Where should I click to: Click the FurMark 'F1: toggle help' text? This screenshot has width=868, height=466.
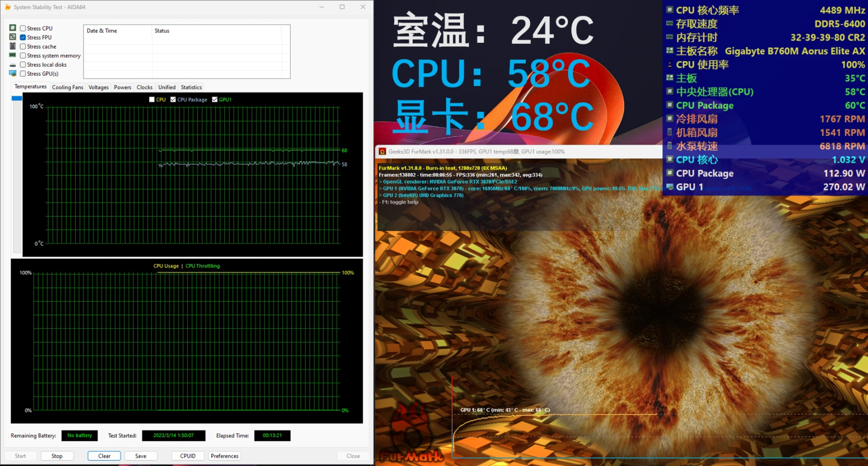click(x=399, y=202)
